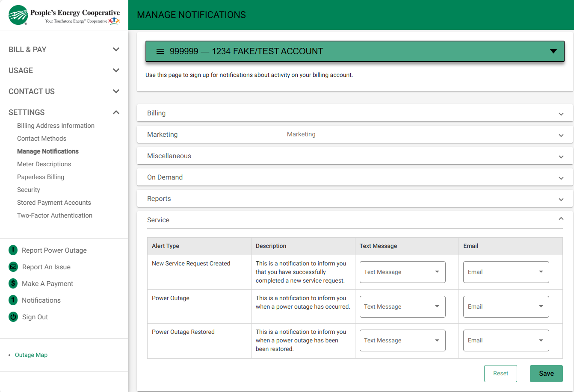Image resolution: width=574 pixels, height=392 pixels.
Task: Collapse the Service notifications section
Action: [x=561, y=219]
